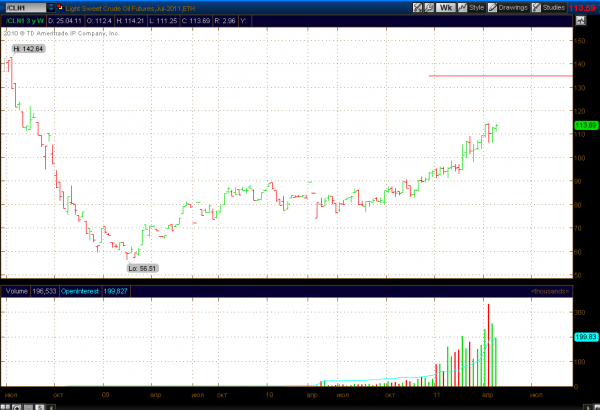Click the R: 2.96 range value

coord(225,21)
